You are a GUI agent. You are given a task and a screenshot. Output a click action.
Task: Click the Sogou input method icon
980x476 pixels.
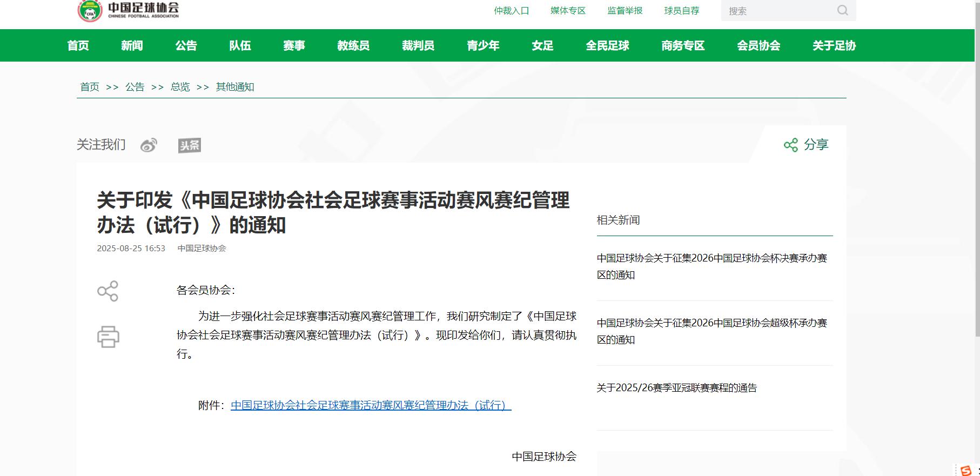(966, 471)
